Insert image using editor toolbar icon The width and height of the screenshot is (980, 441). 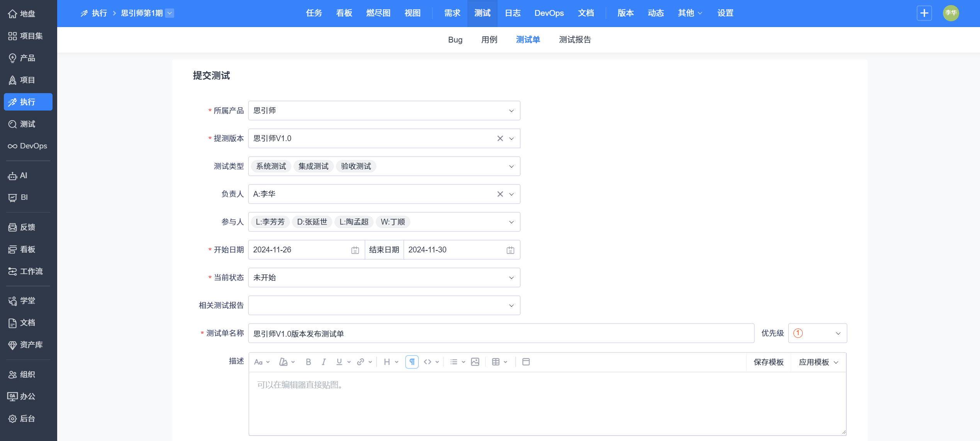click(475, 362)
